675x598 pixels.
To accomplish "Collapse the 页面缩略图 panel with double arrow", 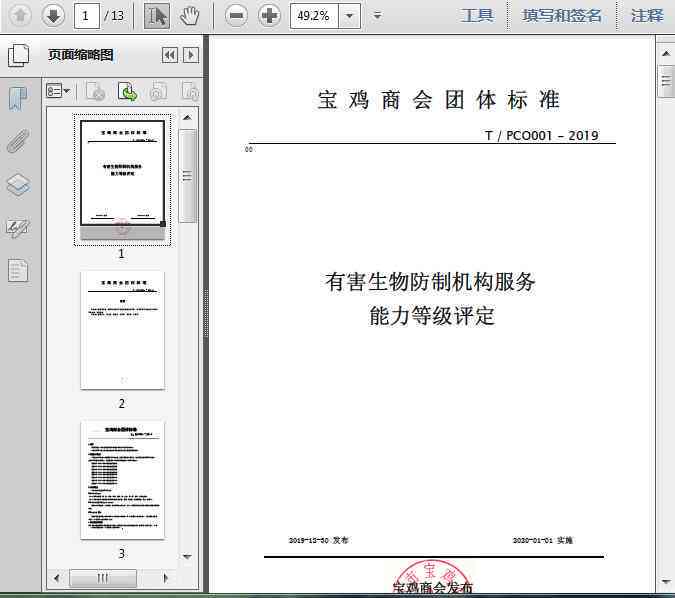I will (x=170, y=55).
